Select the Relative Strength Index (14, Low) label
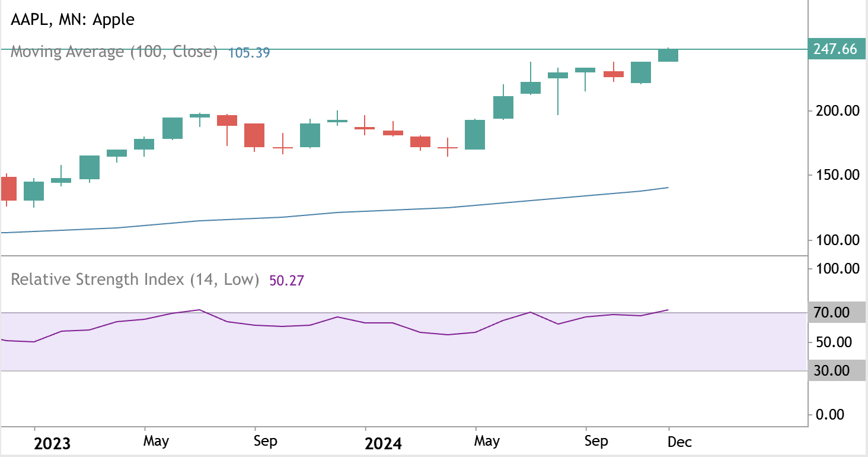 coord(135,279)
